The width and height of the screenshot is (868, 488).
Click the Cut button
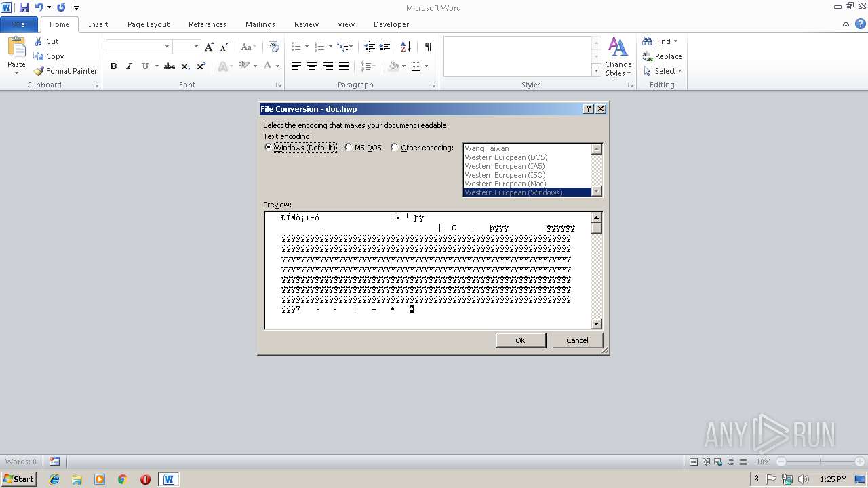coord(47,41)
